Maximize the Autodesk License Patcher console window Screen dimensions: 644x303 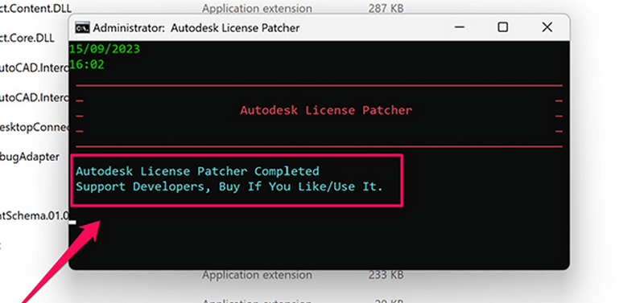[502, 27]
